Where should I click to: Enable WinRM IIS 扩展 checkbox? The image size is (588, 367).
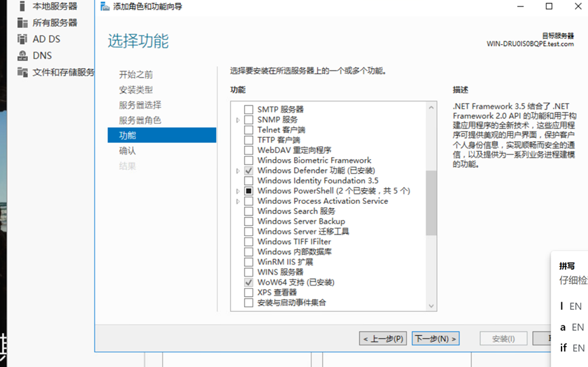(x=248, y=262)
